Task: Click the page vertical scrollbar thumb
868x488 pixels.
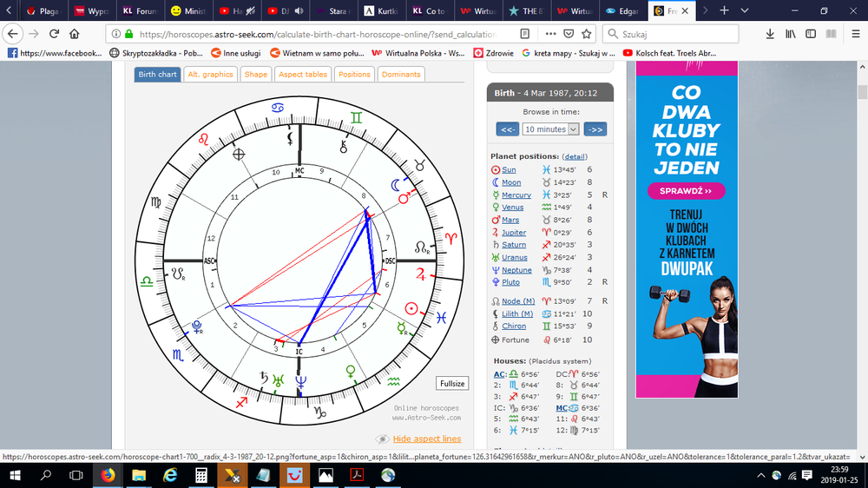Action: (862, 94)
